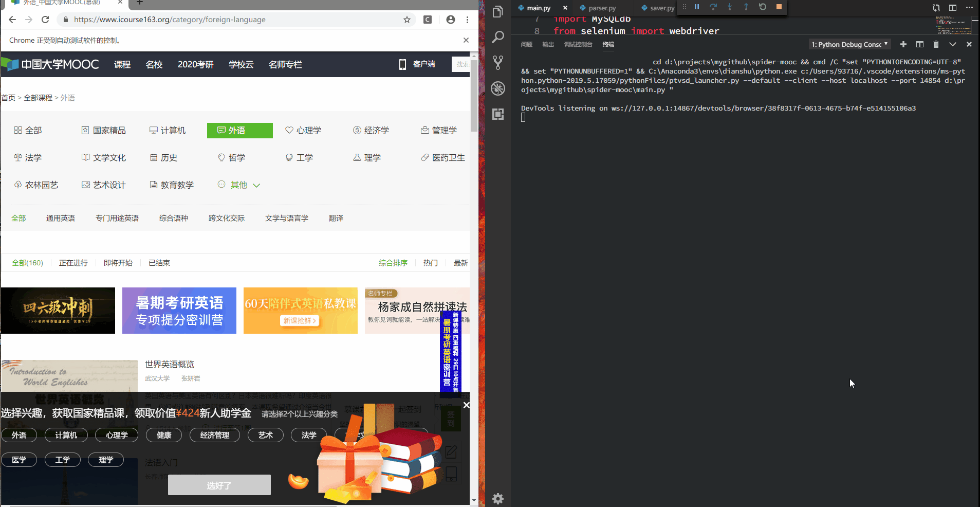
Task: Select the 心理学 category
Action: 303,131
